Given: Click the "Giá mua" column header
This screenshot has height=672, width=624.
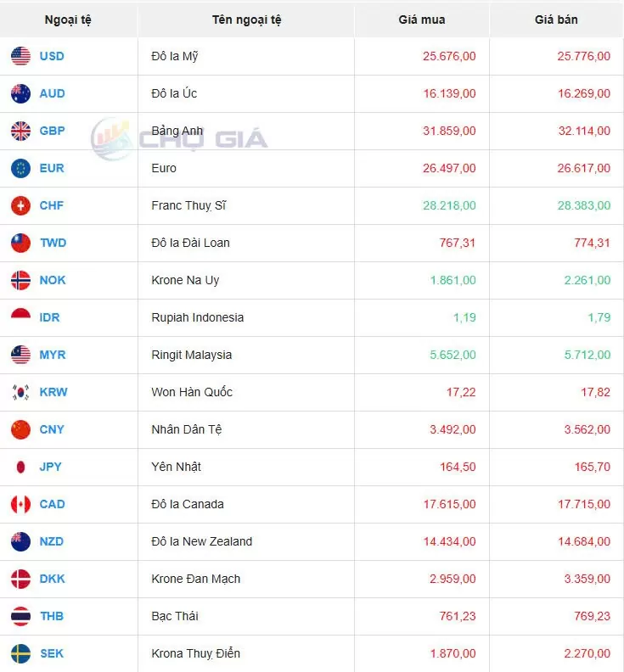Looking at the screenshot, I should tap(421, 20).
